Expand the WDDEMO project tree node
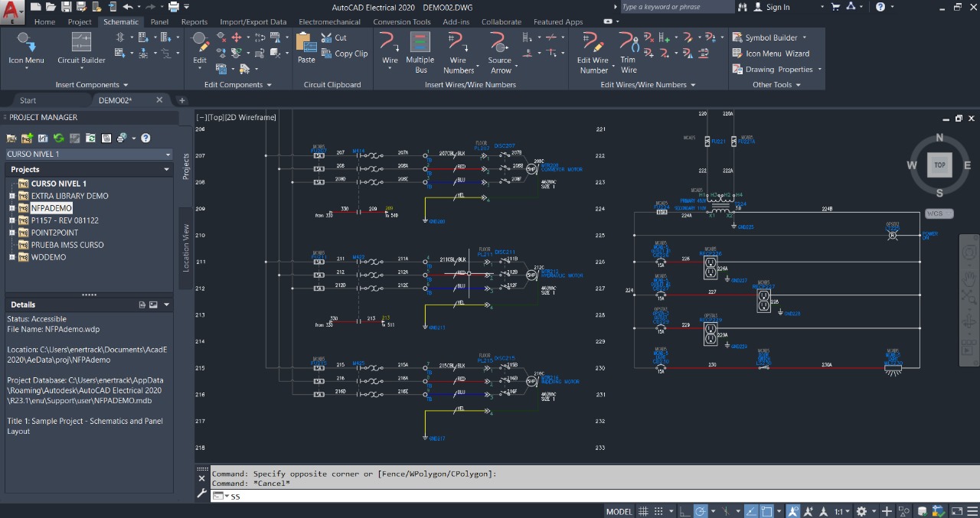The width and height of the screenshot is (980, 518). point(12,257)
